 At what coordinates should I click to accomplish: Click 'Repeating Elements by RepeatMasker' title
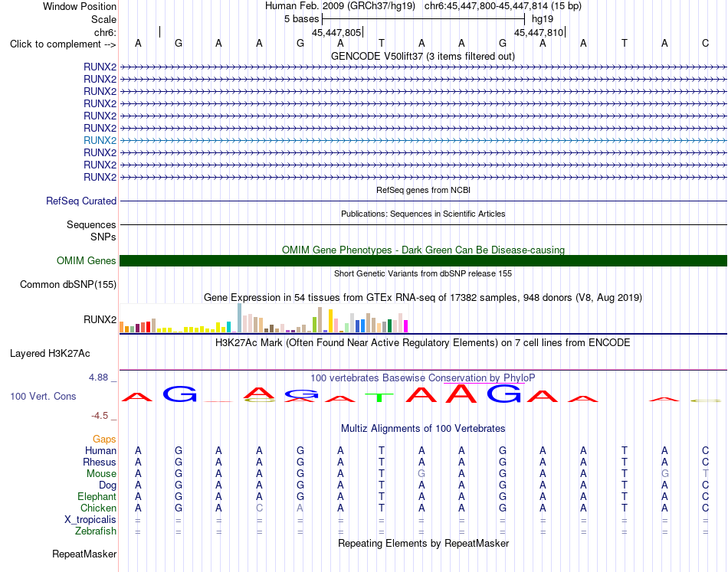pyautogui.click(x=423, y=543)
